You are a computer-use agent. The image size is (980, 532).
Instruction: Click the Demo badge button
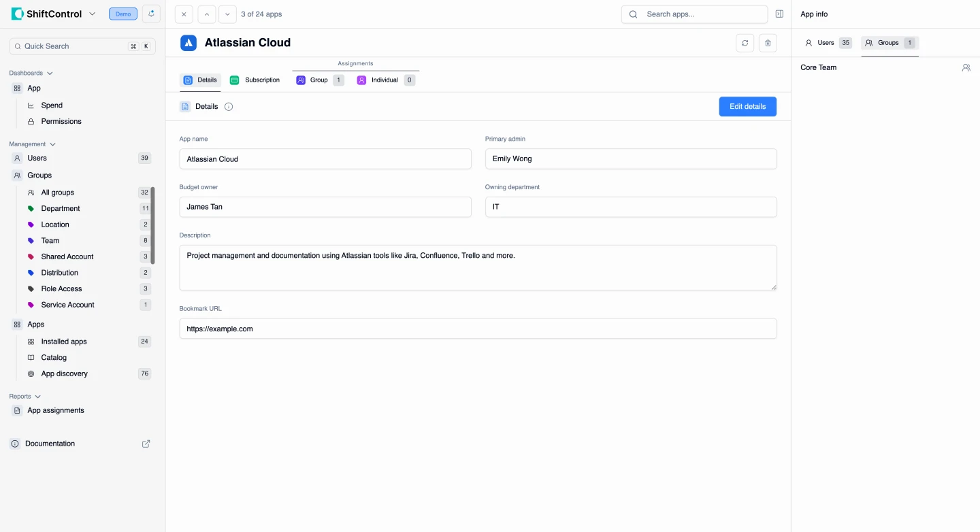click(123, 14)
